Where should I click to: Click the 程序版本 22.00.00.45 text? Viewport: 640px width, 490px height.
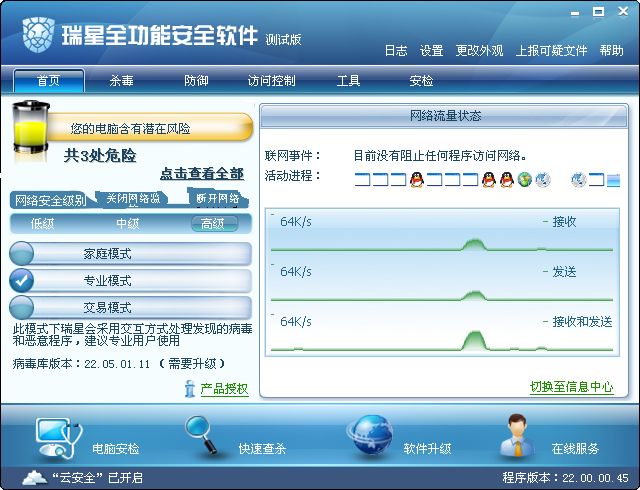coord(565,478)
